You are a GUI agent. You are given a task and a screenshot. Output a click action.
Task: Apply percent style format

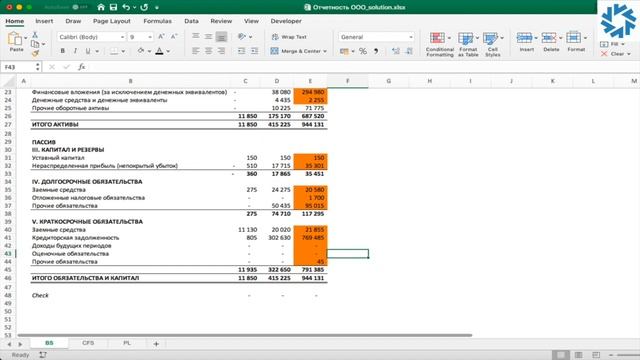[x=363, y=51]
